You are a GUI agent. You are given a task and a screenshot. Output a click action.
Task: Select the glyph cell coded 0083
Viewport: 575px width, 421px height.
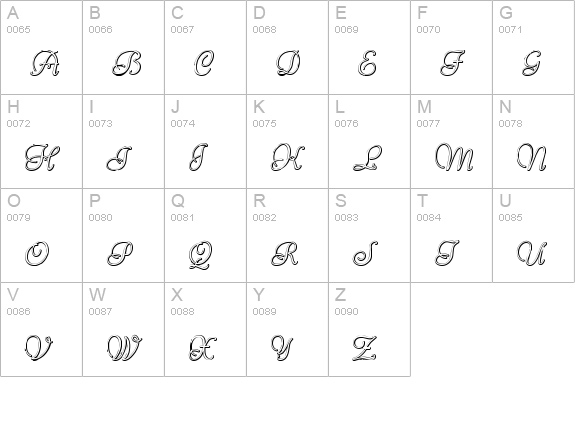pyautogui.click(x=370, y=235)
